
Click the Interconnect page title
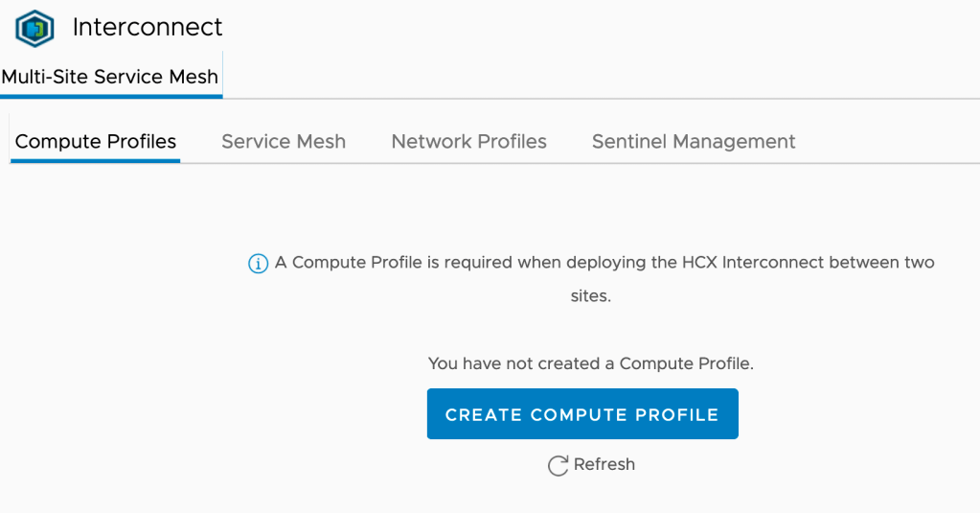(148, 27)
